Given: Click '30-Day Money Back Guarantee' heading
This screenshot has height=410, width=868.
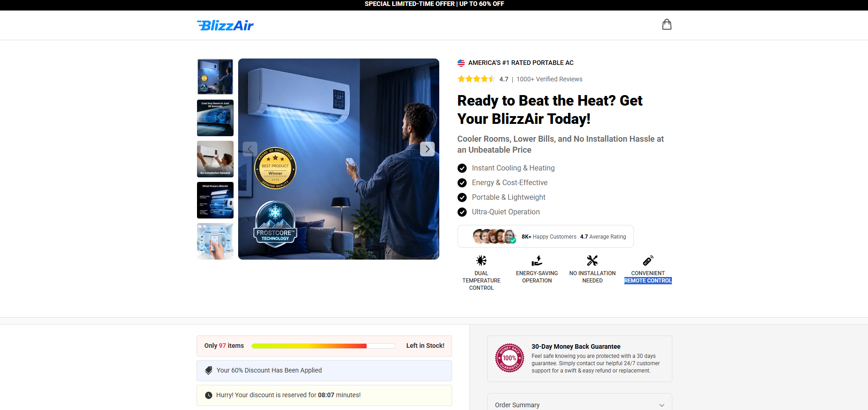Looking at the screenshot, I should tap(576, 347).
